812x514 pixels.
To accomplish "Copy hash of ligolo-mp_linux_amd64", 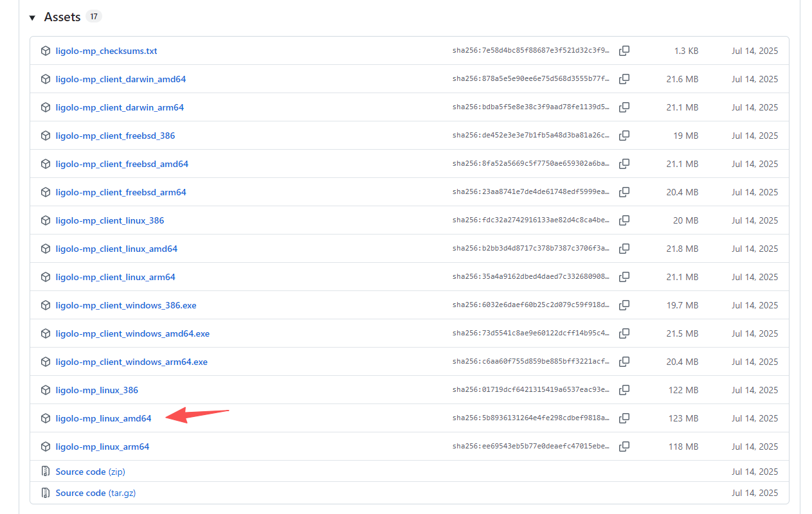I will coord(624,418).
